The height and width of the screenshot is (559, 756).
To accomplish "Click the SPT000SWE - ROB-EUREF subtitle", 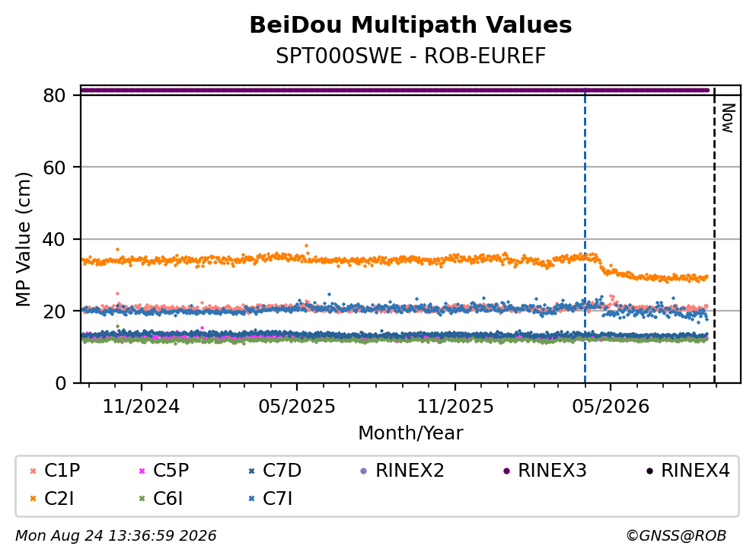I will (411, 56).
